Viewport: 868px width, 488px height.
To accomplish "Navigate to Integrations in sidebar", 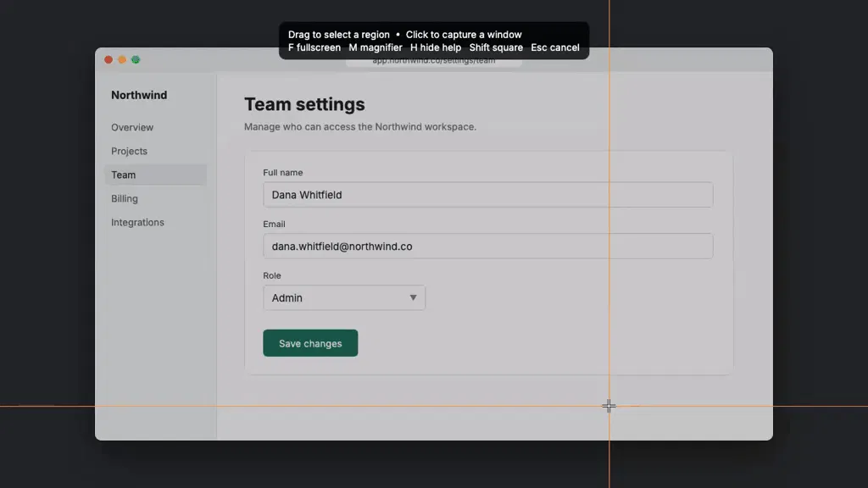I will 137,223.
